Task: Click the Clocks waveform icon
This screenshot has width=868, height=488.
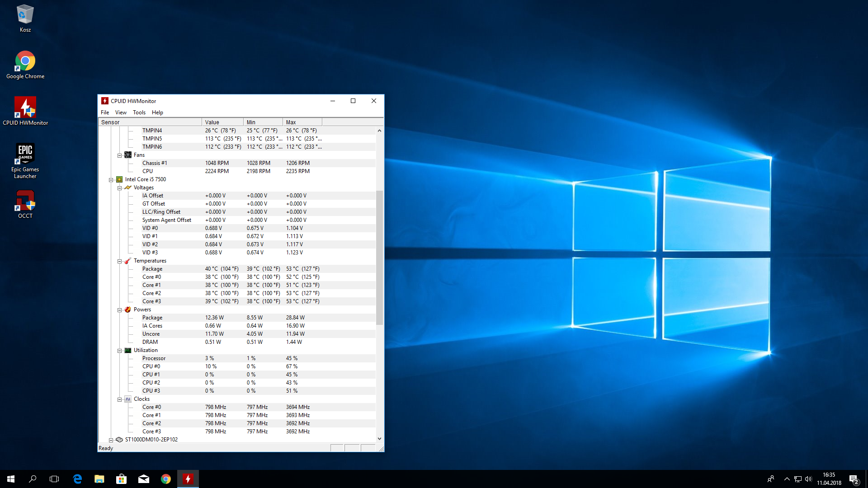Action: click(x=128, y=399)
